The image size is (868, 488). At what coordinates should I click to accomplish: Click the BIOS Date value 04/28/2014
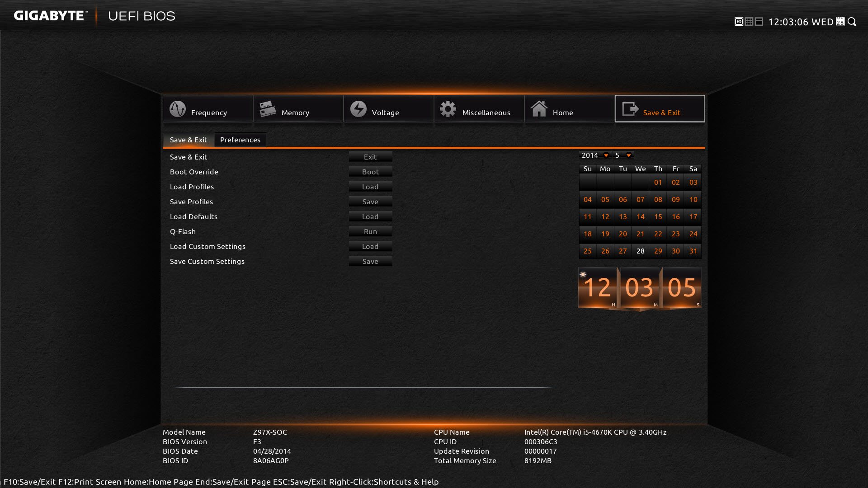click(x=272, y=451)
